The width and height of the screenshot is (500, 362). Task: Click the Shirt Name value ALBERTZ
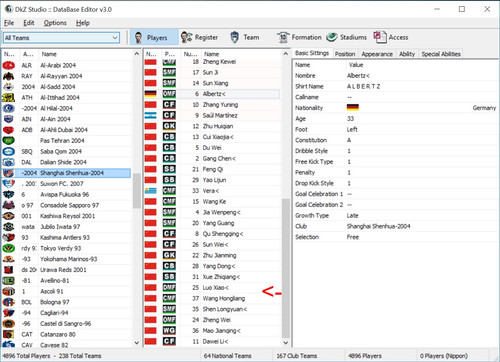(x=363, y=86)
